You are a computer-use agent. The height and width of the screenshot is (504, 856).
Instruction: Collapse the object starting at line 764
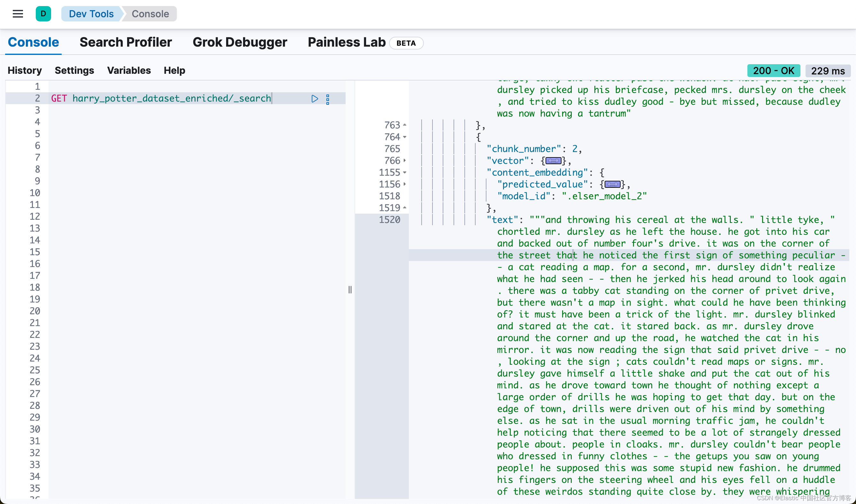405,137
